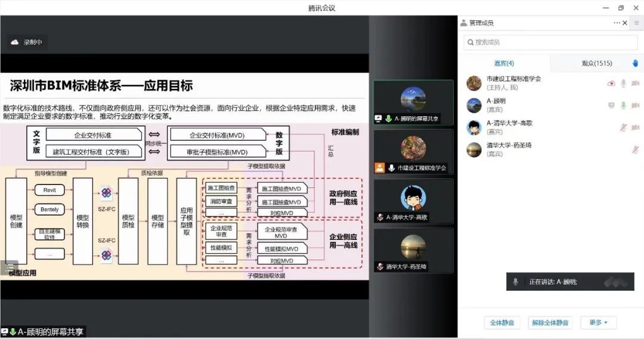
Task: Open the ellipsis menu in 管理成员 panel header
Action: (x=617, y=23)
